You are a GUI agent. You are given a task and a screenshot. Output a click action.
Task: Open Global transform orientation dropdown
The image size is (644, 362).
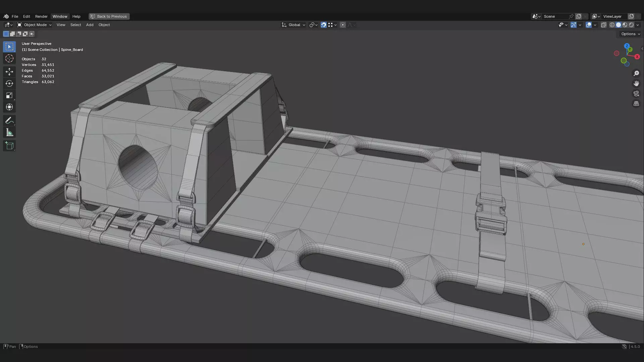(x=293, y=25)
